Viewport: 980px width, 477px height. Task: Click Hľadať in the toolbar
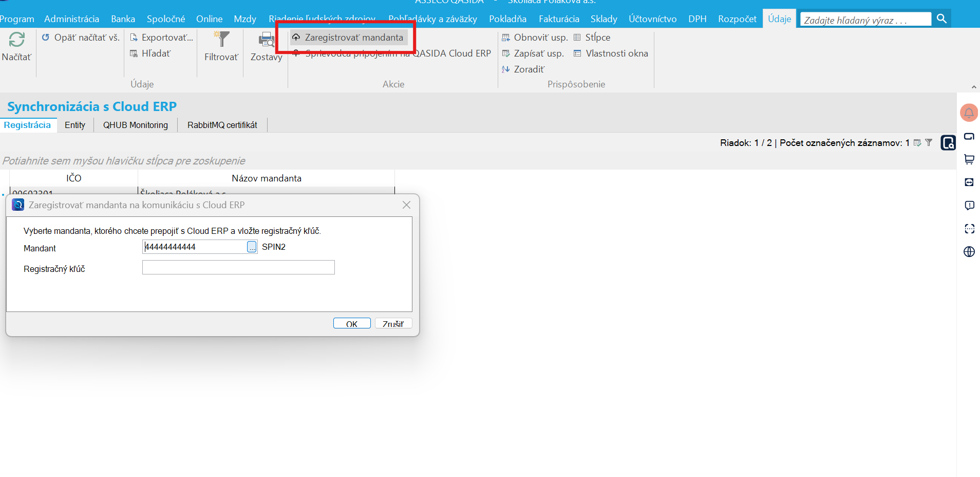[150, 53]
